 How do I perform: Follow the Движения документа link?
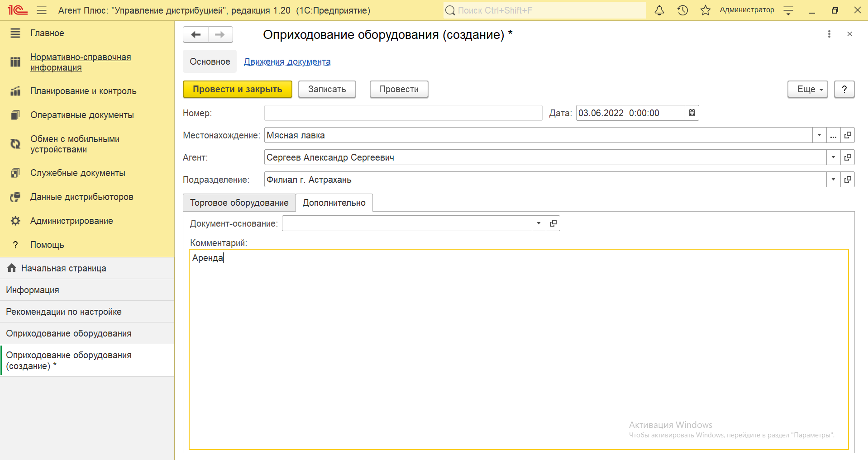[x=287, y=62]
